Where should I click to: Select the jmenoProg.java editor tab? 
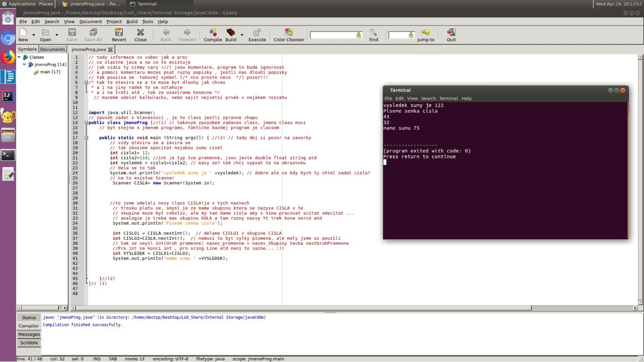tap(89, 49)
